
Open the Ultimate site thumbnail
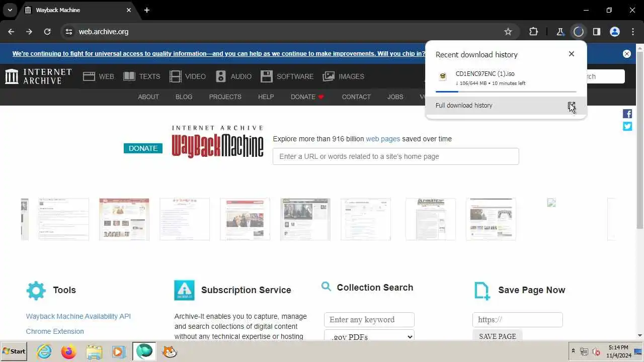(431, 219)
